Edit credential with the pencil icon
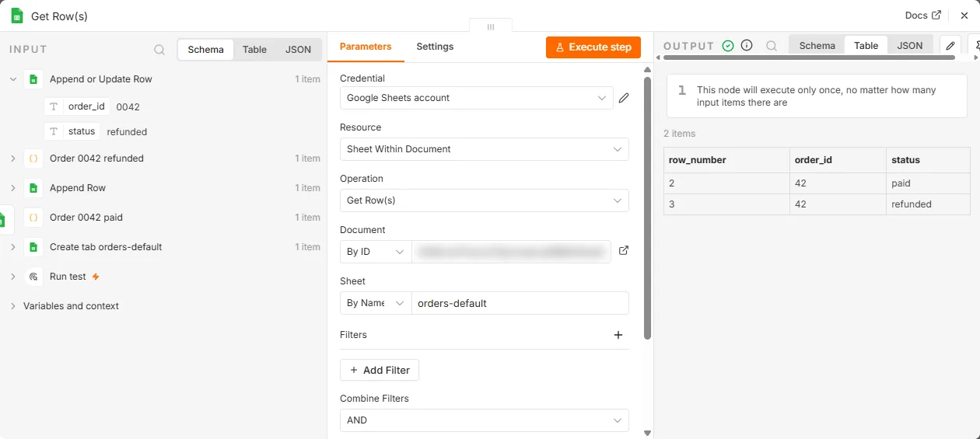 [623, 98]
